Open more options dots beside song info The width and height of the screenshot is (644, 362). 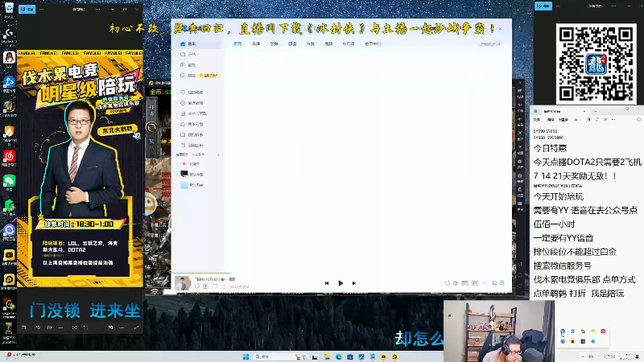(224, 286)
